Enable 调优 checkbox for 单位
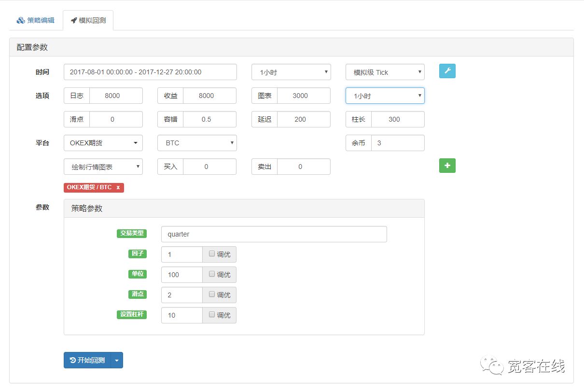The image size is (584, 392). click(x=212, y=274)
